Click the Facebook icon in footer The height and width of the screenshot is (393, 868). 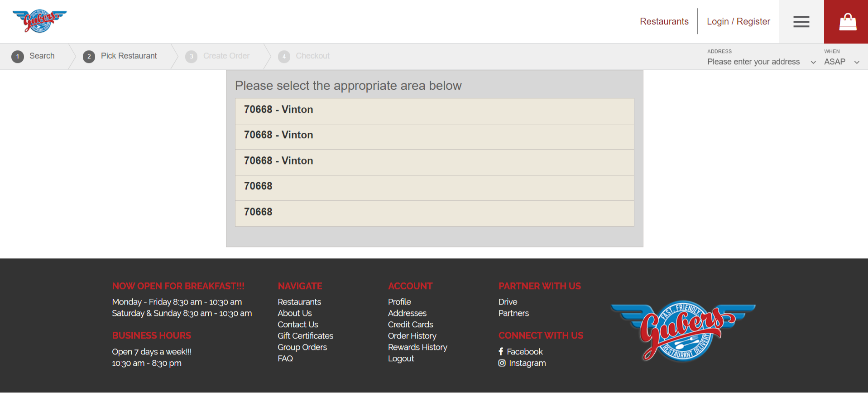[501, 351]
